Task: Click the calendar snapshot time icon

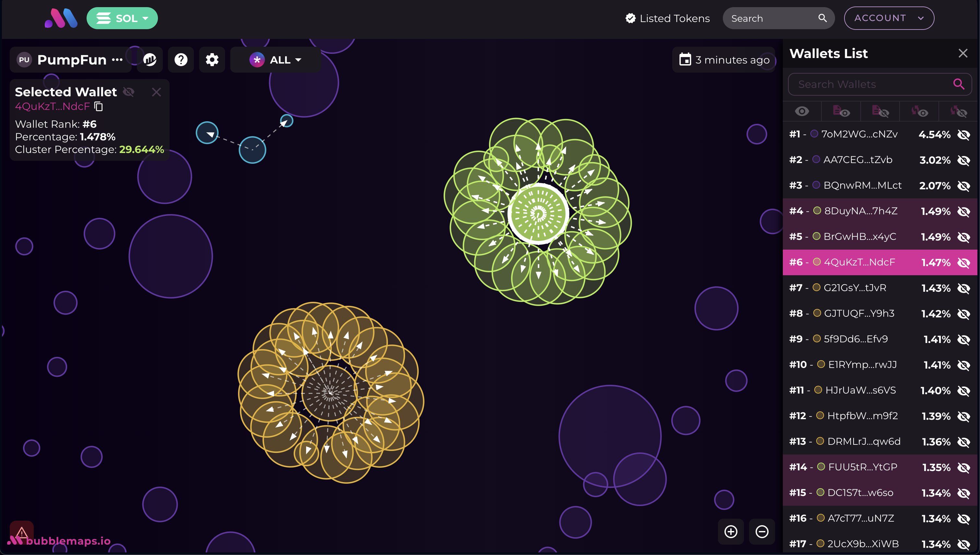Action: tap(685, 60)
